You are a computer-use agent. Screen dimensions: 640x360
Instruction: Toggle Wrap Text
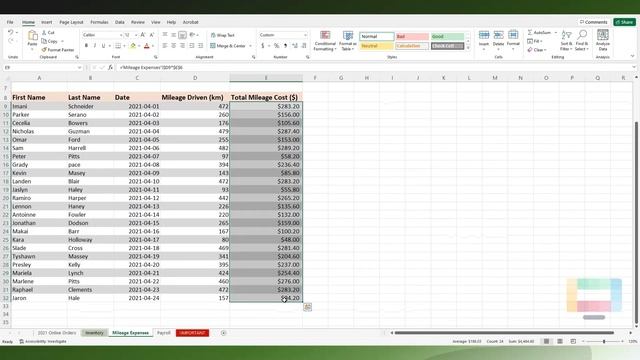click(223, 35)
